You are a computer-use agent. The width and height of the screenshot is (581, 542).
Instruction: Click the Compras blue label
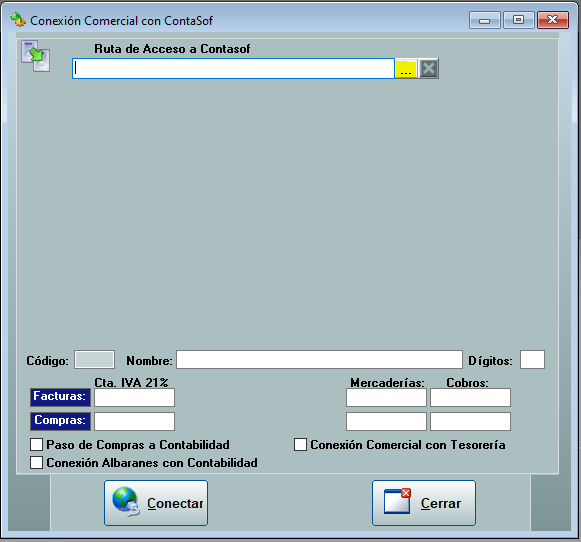point(60,421)
